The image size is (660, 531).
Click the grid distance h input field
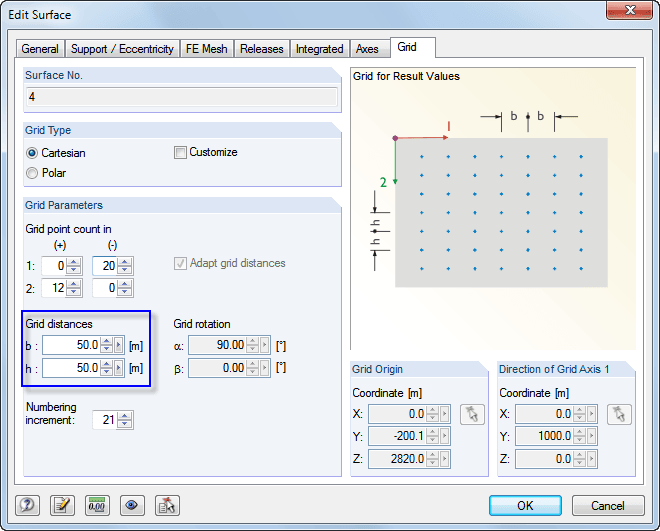coord(71,368)
